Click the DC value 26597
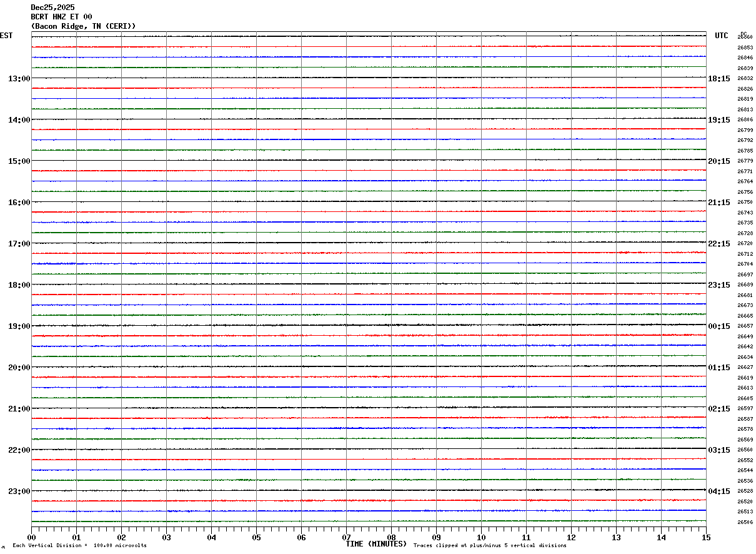The width and height of the screenshot is (756, 554). tap(745, 408)
